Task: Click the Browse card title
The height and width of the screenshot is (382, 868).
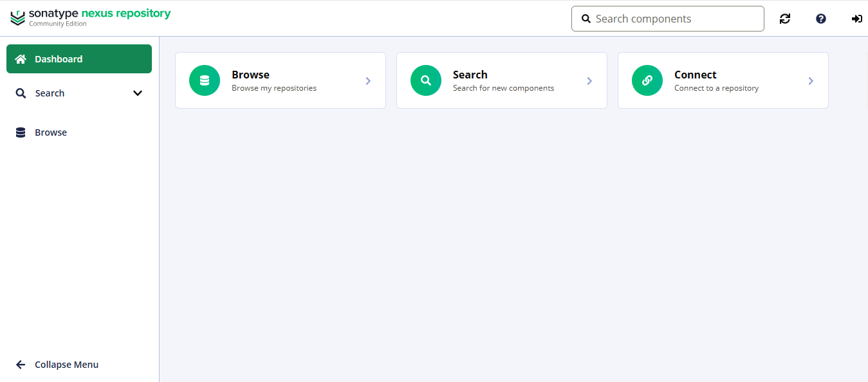Action: click(250, 75)
